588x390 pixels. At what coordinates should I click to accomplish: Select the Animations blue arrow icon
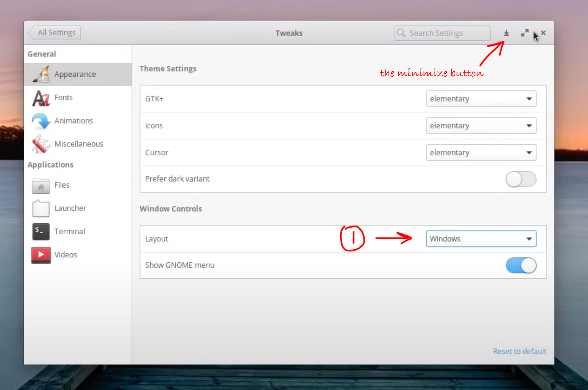coord(41,121)
